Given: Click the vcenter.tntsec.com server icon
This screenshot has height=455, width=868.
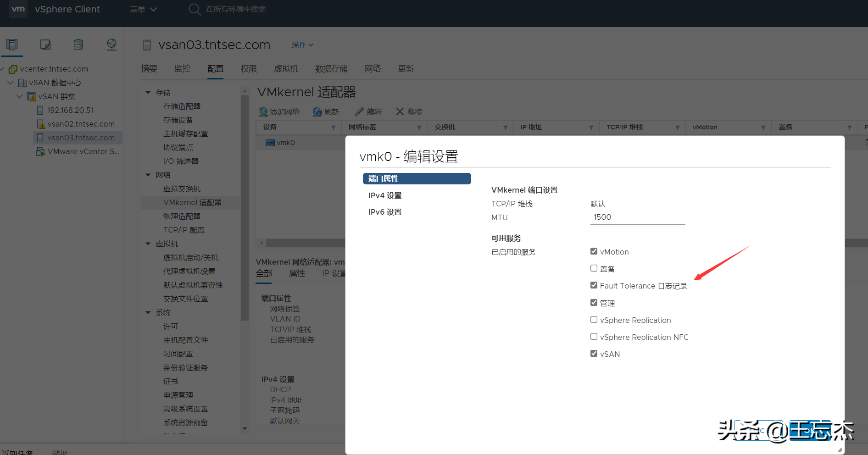Looking at the screenshot, I should 13,69.
